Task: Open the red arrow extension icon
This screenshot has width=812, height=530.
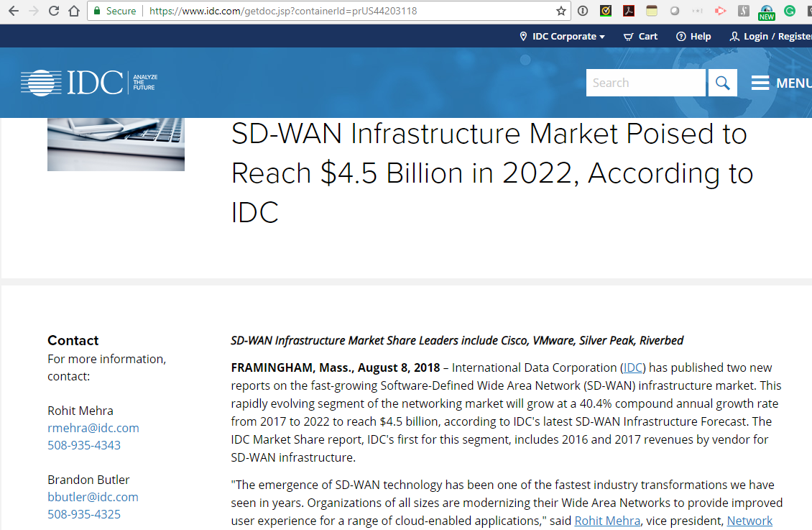Action: [x=720, y=11]
